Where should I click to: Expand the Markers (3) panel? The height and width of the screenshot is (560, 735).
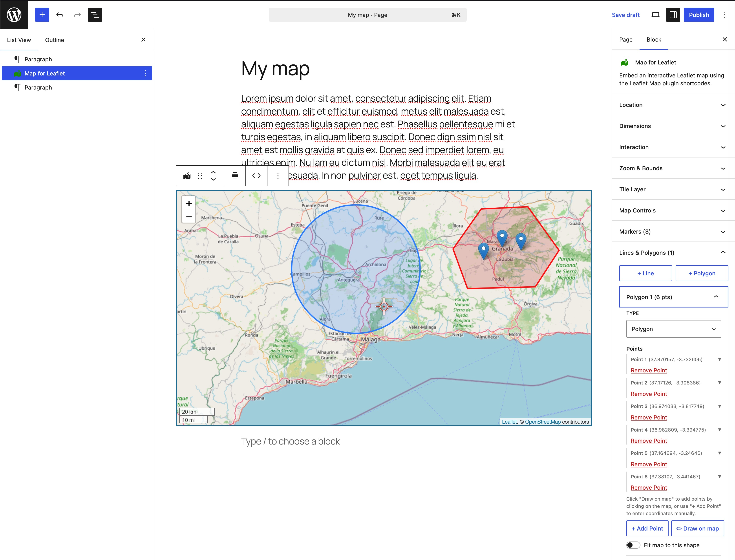pyautogui.click(x=673, y=232)
